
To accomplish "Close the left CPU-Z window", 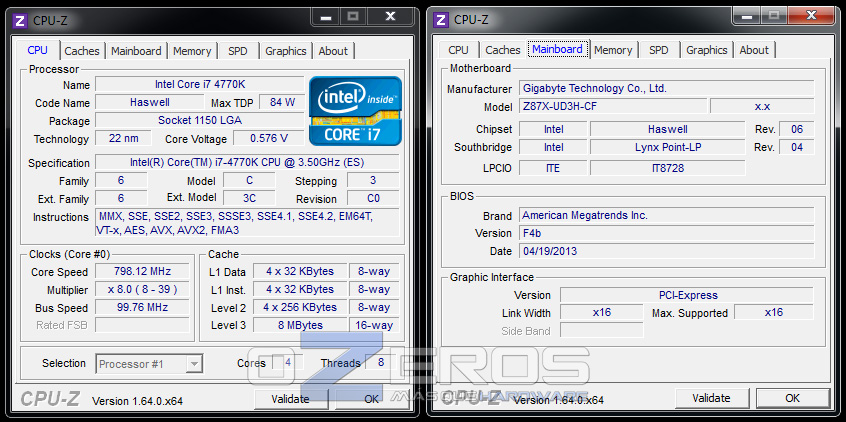I will pos(391,17).
